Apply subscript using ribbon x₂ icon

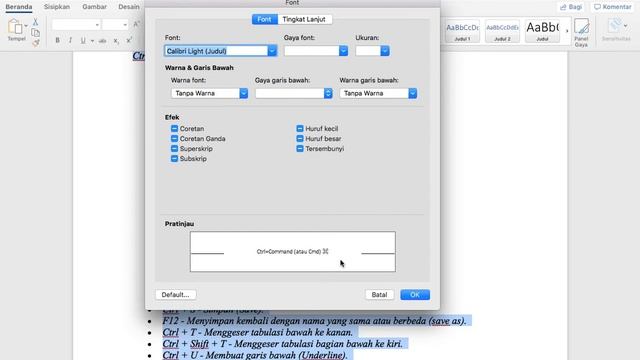point(116,41)
